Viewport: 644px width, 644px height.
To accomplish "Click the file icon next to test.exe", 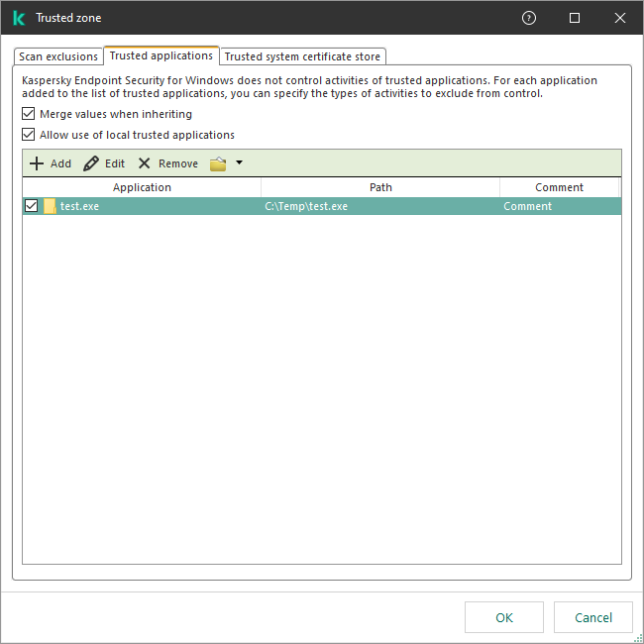I will click(50, 206).
